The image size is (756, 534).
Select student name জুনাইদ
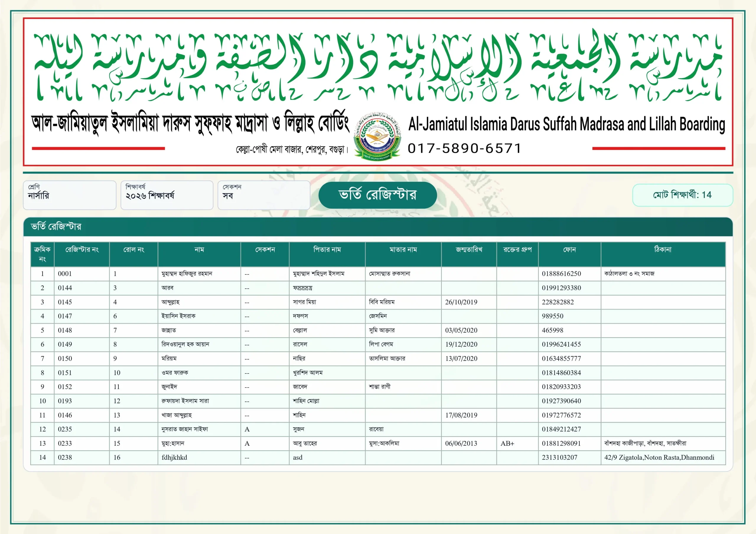click(169, 387)
